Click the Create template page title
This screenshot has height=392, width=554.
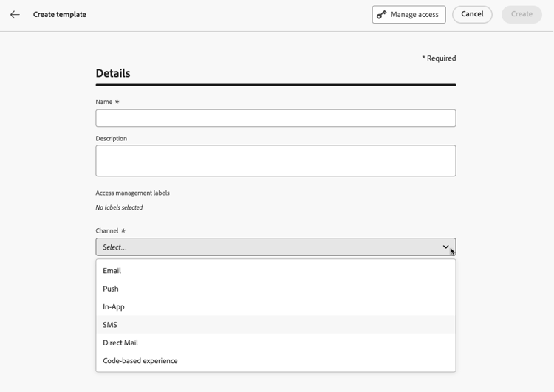[x=60, y=14]
